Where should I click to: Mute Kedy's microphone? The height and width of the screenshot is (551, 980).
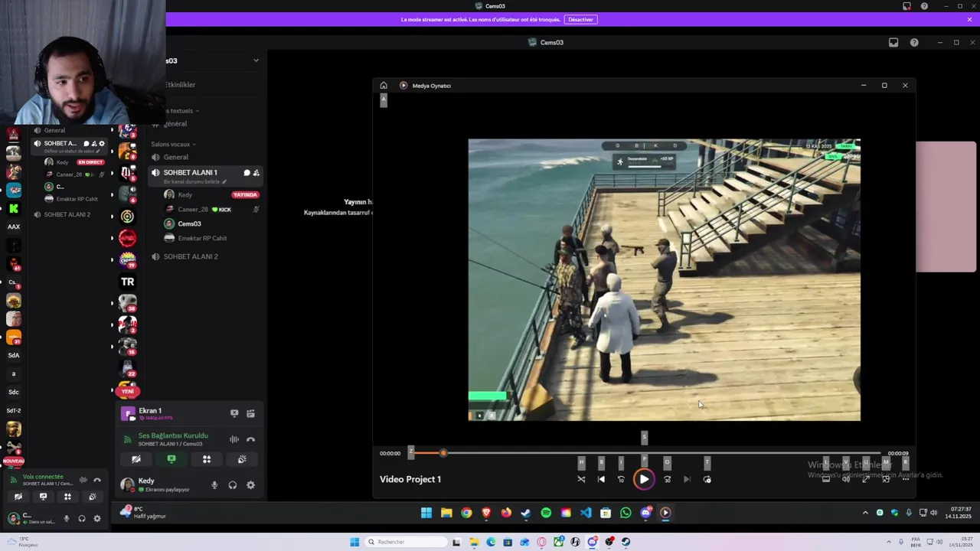click(x=214, y=484)
